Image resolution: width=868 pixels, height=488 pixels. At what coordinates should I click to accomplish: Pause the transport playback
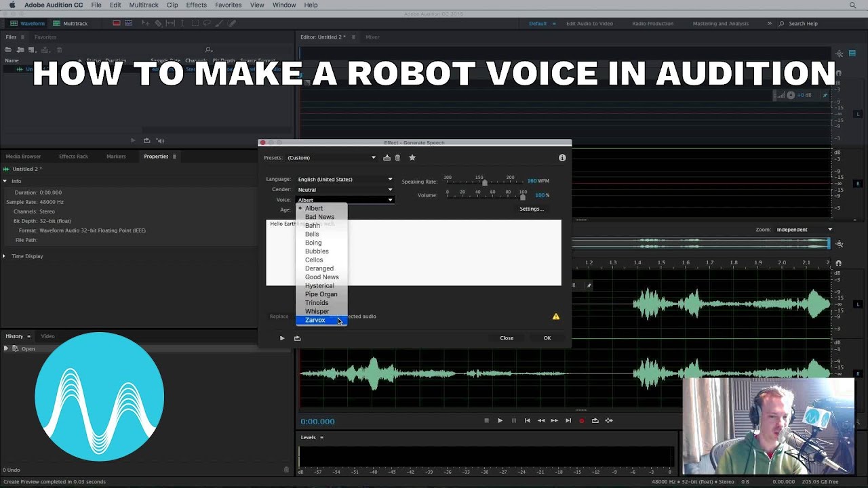click(x=513, y=420)
